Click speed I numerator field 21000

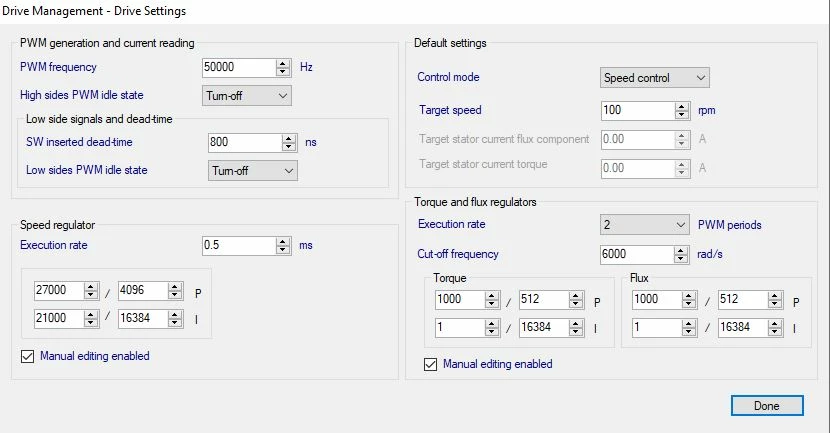pos(59,319)
